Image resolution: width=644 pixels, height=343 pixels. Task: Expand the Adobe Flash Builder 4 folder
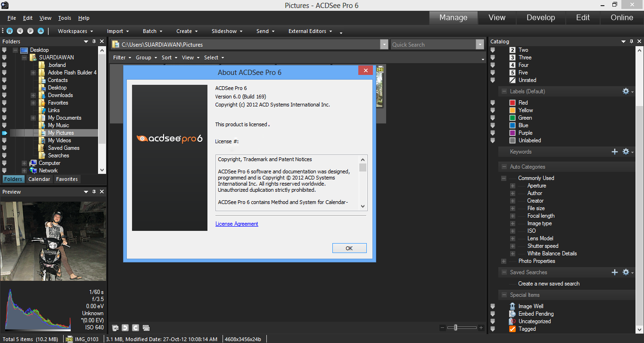point(33,73)
